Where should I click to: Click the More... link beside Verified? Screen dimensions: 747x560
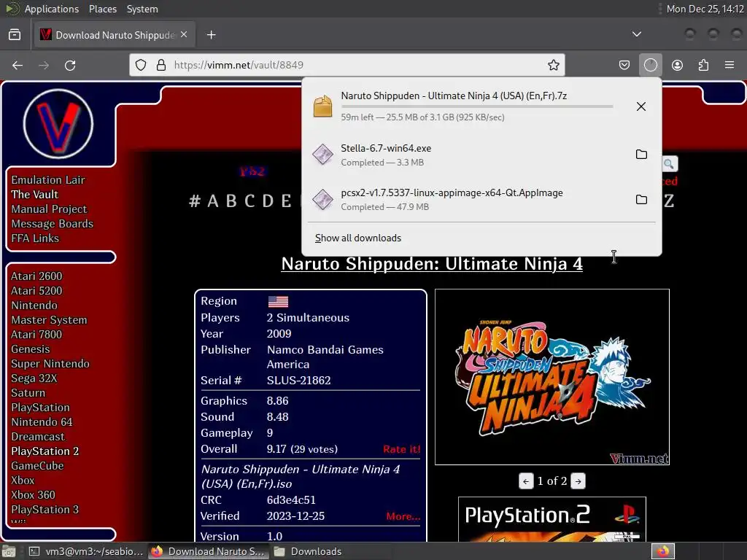[x=403, y=516]
